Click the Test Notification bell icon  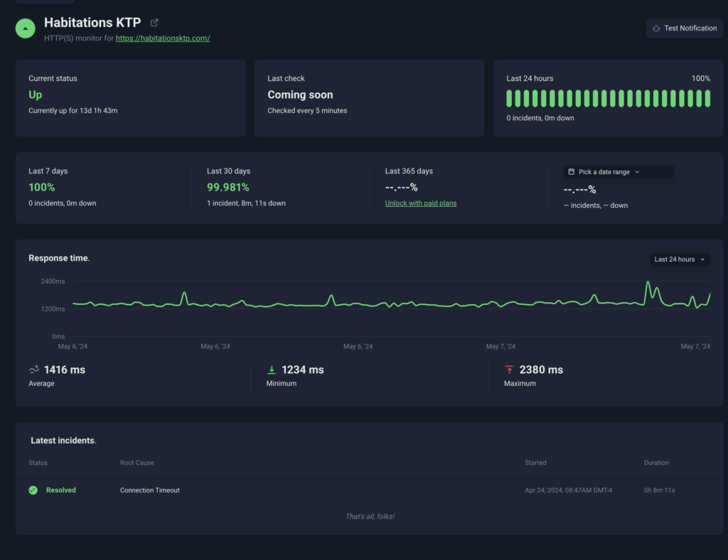[x=655, y=28]
